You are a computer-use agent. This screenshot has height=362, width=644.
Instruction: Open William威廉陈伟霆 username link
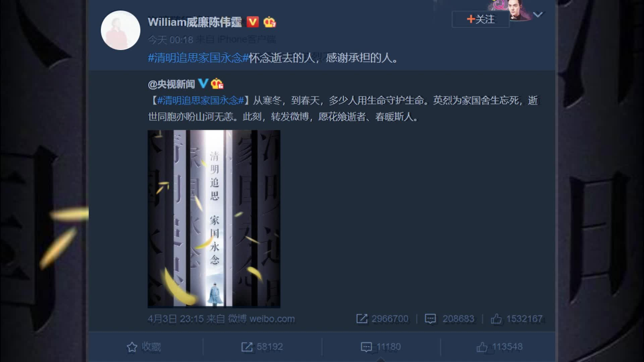[195, 22]
